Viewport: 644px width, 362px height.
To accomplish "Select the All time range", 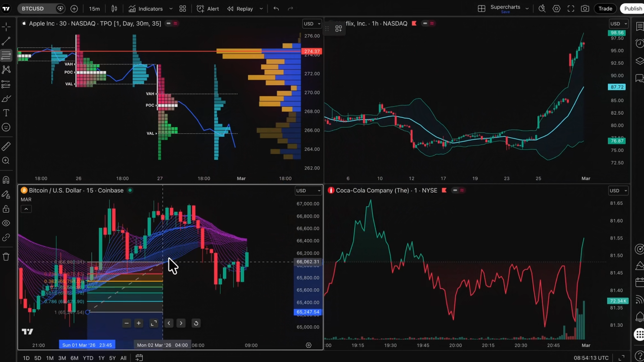I will pyautogui.click(x=123, y=358).
